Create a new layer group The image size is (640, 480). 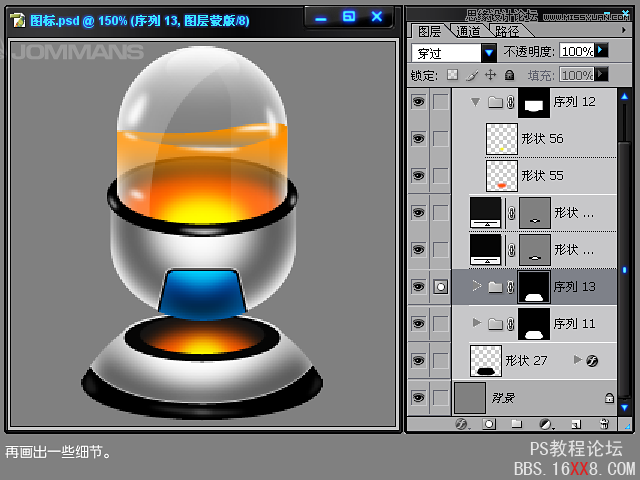(x=518, y=424)
